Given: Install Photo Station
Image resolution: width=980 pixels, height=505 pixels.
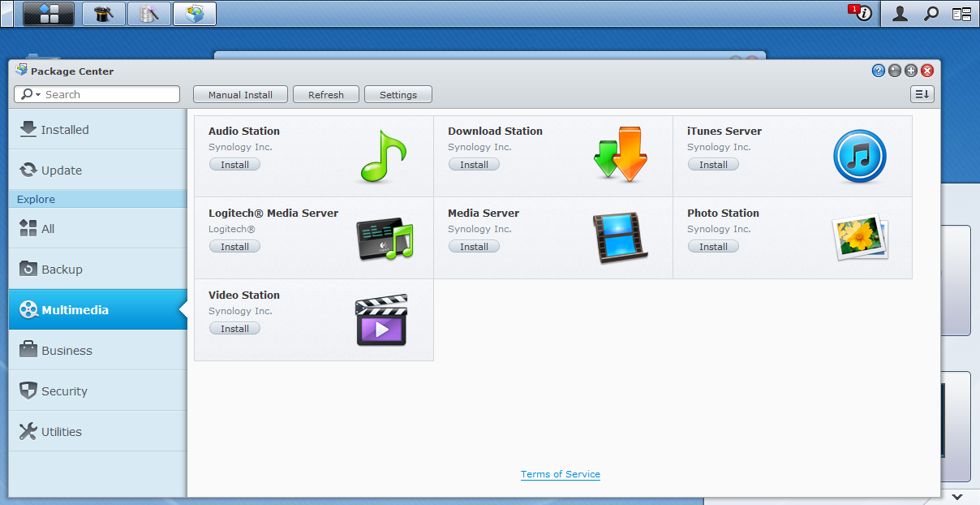Looking at the screenshot, I should coord(714,247).
